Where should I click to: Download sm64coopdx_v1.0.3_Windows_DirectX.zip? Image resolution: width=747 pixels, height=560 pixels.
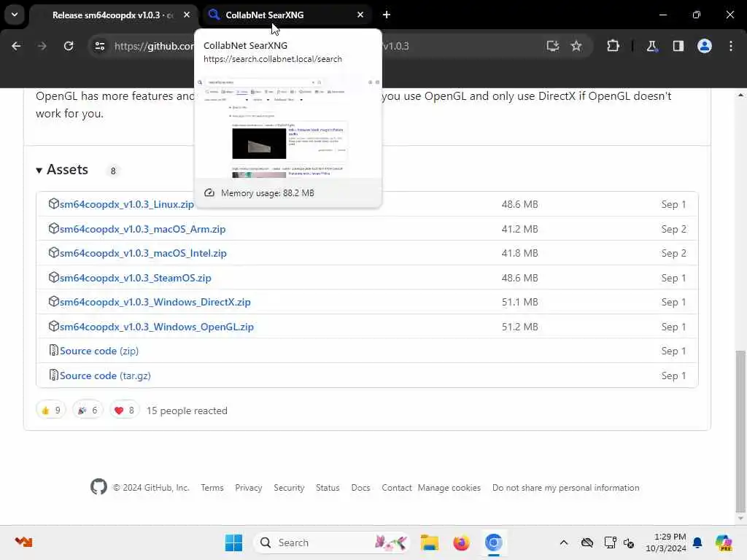pos(155,303)
